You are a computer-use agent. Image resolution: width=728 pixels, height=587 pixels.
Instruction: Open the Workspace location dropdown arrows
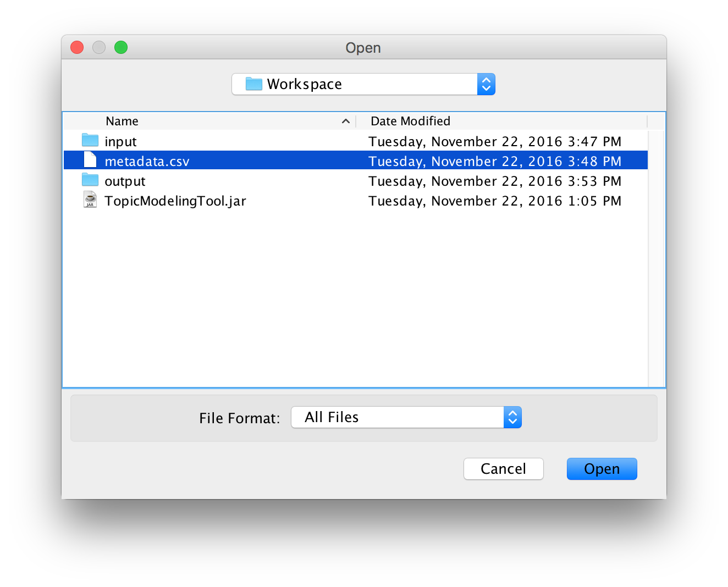[x=486, y=84]
